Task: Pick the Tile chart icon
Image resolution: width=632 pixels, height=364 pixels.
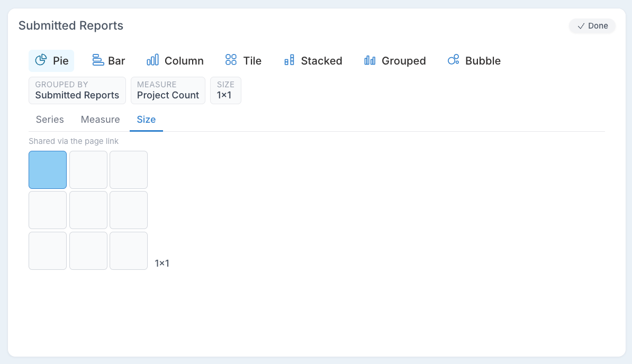Action: [231, 60]
